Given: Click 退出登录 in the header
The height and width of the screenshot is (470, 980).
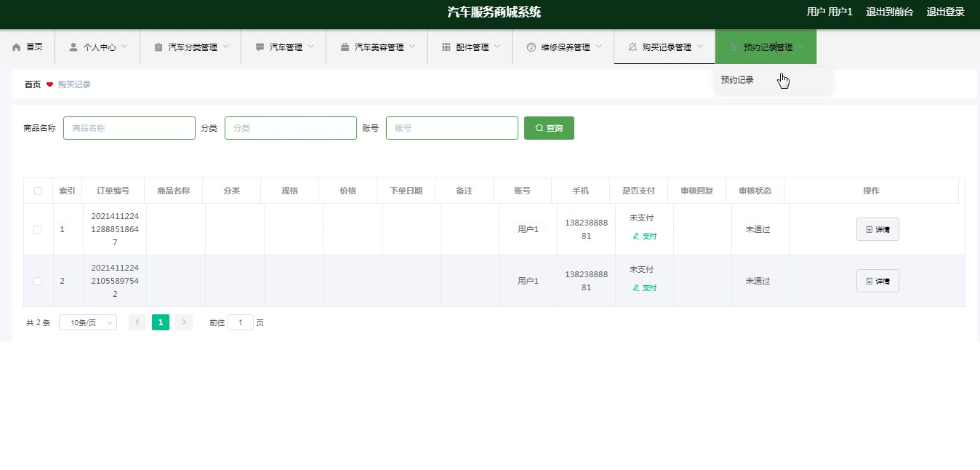Looking at the screenshot, I should 945,12.
